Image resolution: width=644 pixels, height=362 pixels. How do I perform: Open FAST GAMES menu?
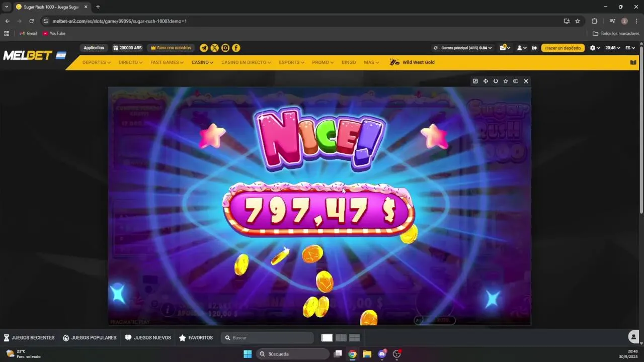point(167,62)
